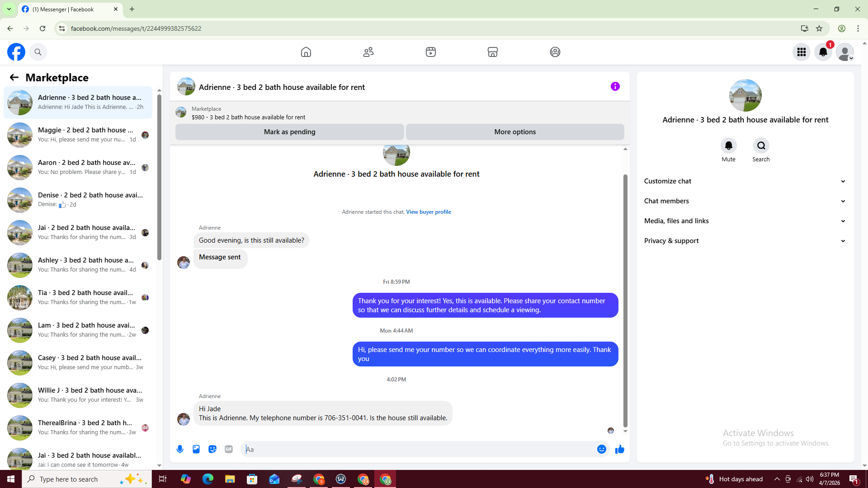This screenshot has height=488, width=868.
Task: Click the message input field
Action: point(420,449)
